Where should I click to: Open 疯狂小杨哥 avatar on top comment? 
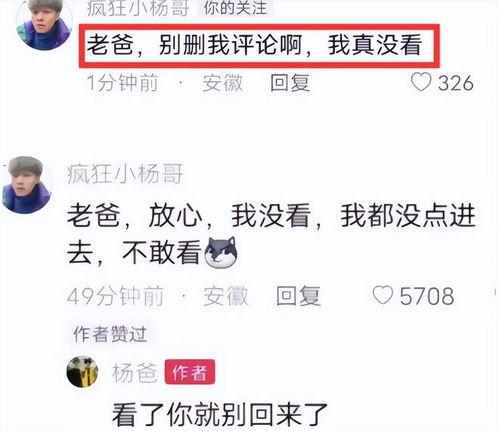(44, 24)
